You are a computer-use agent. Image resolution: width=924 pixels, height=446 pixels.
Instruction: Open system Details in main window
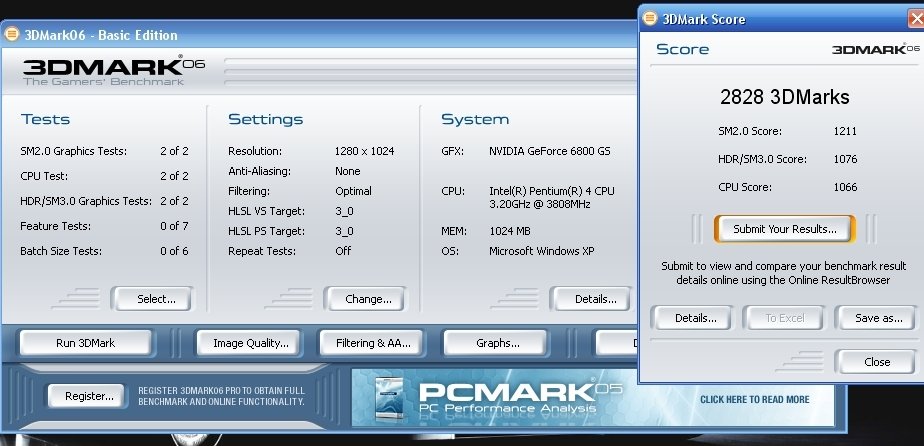(x=594, y=299)
